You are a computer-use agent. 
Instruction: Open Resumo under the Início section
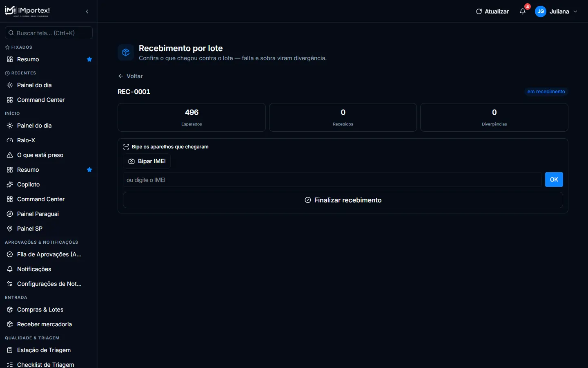click(x=28, y=170)
